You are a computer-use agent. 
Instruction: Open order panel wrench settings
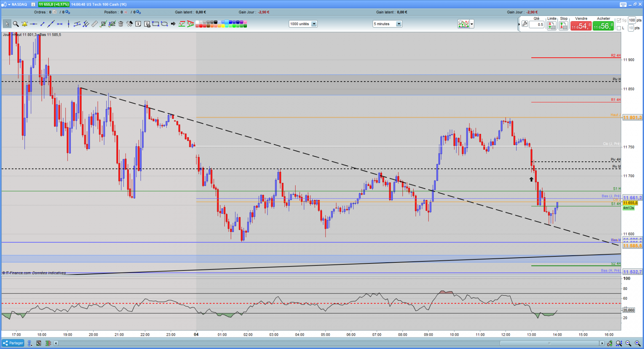coord(525,24)
